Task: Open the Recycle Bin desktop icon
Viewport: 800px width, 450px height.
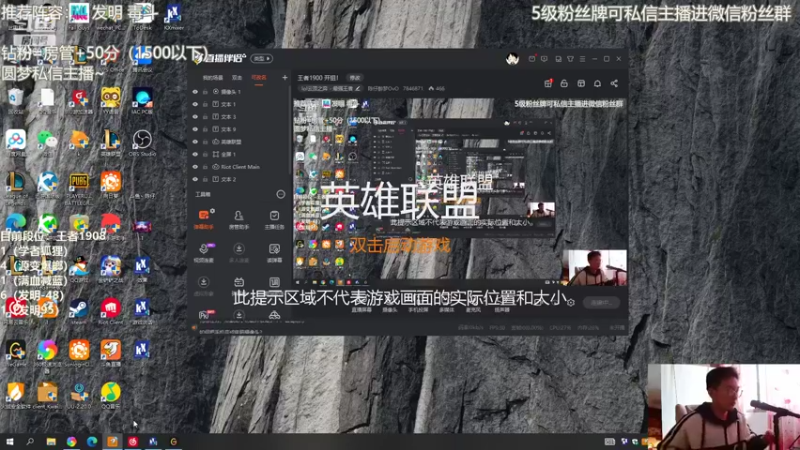Action: [x=15, y=101]
